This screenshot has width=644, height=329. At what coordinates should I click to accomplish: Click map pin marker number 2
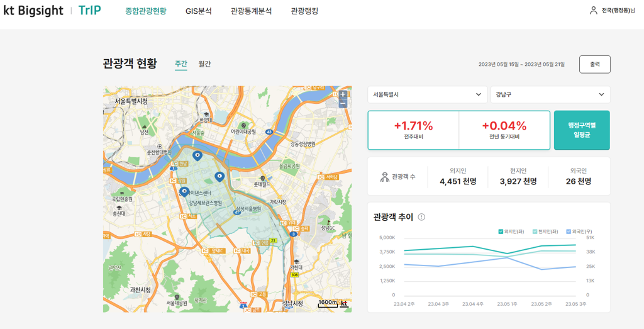(197, 155)
